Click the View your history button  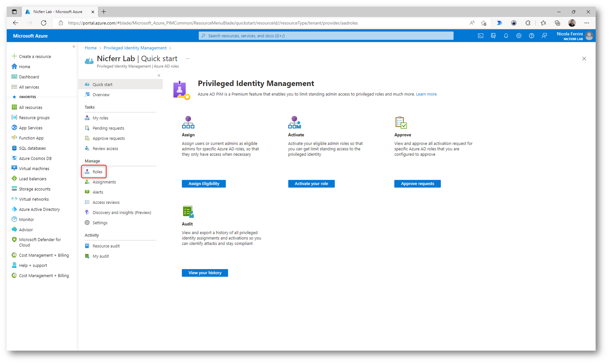tap(205, 273)
